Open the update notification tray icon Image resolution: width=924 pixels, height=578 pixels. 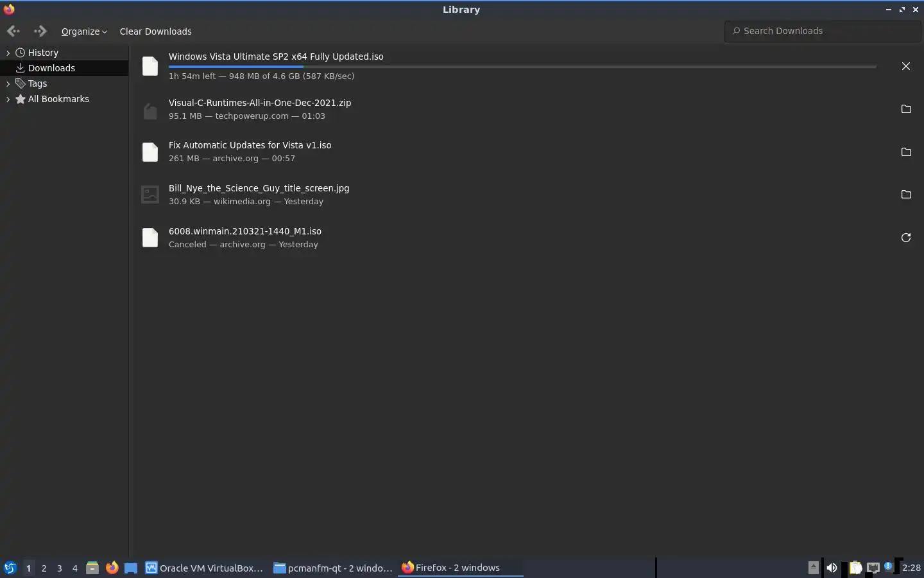[x=888, y=566]
